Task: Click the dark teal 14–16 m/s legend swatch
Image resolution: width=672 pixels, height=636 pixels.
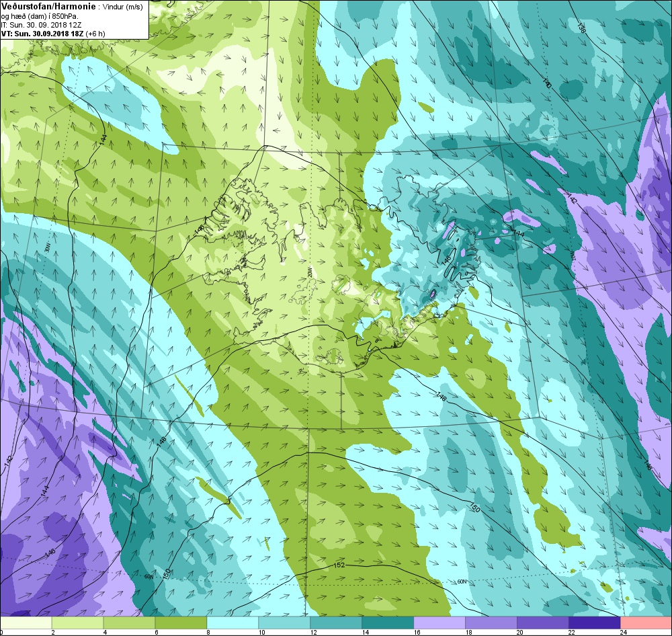Action: coord(388,622)
